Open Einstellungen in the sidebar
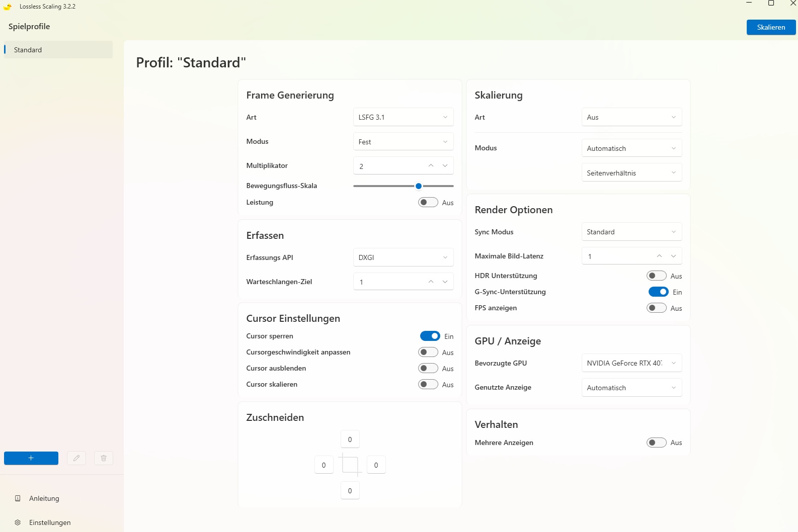The image size is (798, 532). [x=50, y=522]
